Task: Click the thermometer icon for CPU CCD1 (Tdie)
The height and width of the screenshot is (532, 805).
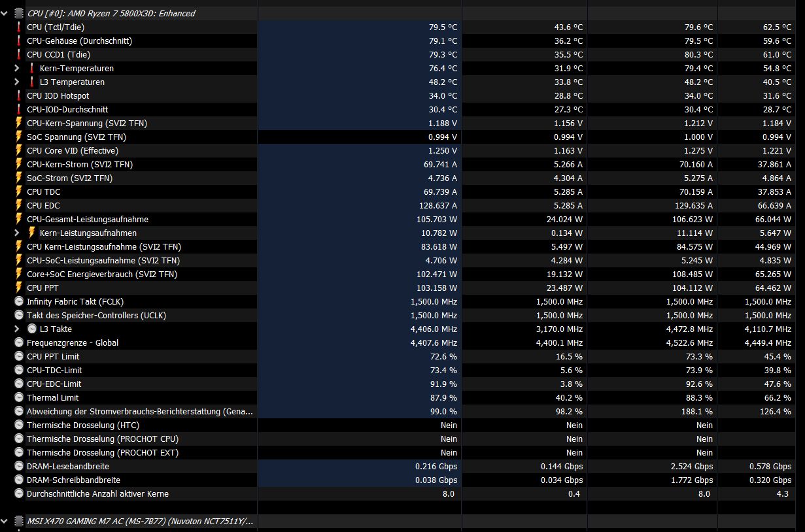Action: click(x=18, y=54)
